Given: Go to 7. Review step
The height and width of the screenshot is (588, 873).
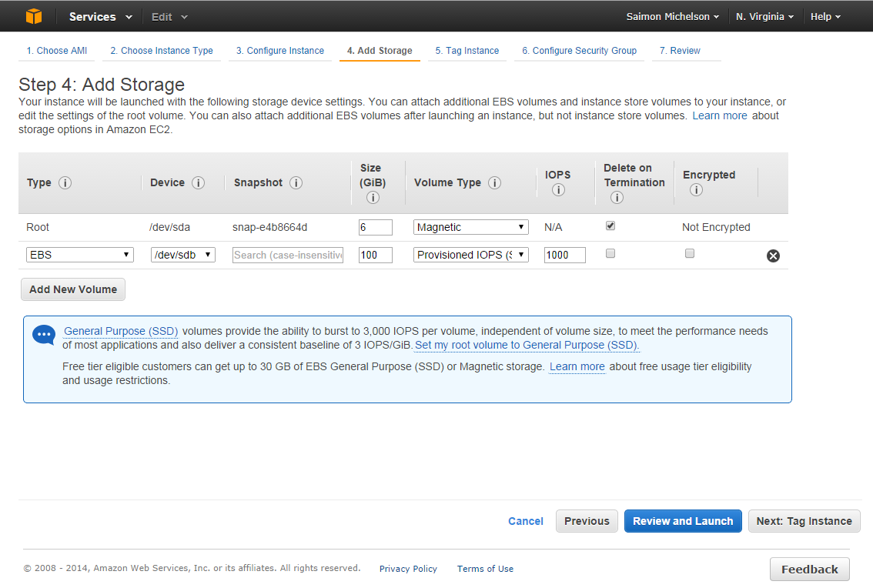Looking at the screenshot, I should click(680, 51).
